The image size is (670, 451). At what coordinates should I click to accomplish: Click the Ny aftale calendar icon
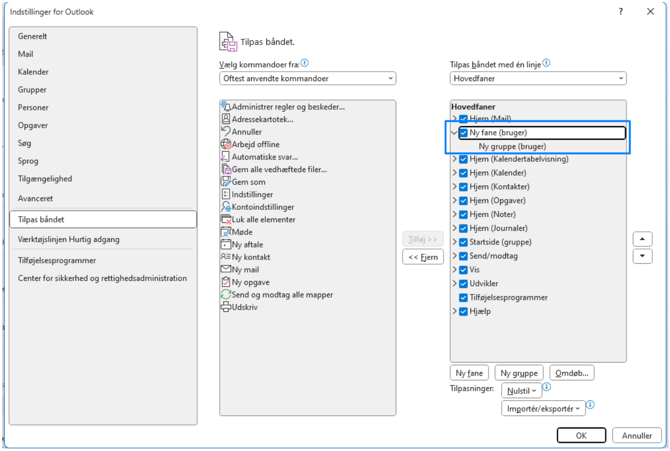pos(226,245)
